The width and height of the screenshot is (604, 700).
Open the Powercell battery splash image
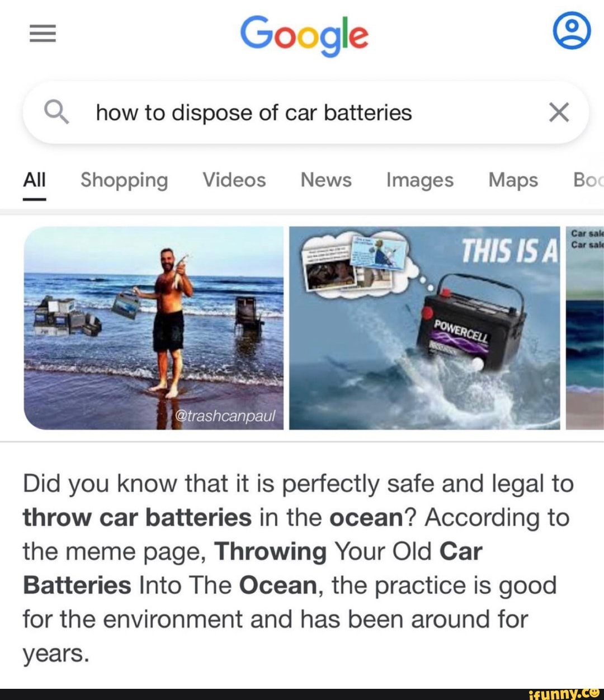click(x=424, y=328)
